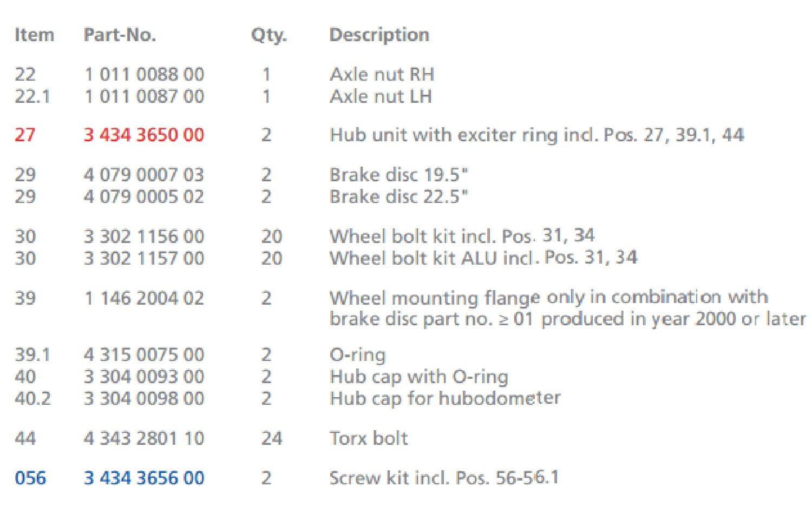Click the Torx bolt quantity 24
812x513 pixels.
(271, 438)
